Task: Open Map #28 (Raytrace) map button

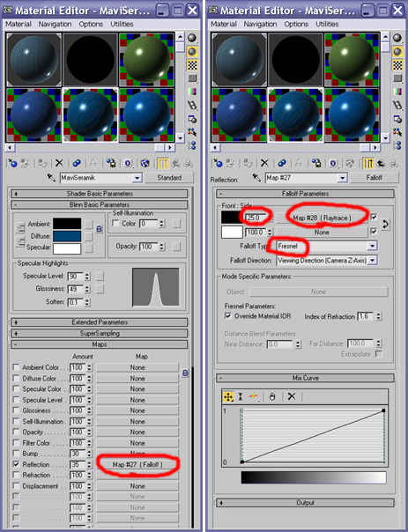Action: (322, 218)
